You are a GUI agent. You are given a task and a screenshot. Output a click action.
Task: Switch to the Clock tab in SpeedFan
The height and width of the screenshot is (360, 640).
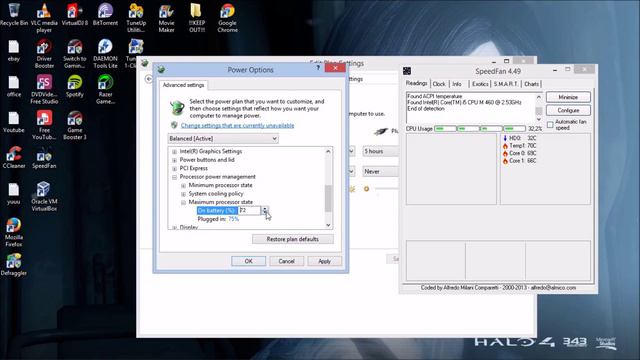click(439, 84)
